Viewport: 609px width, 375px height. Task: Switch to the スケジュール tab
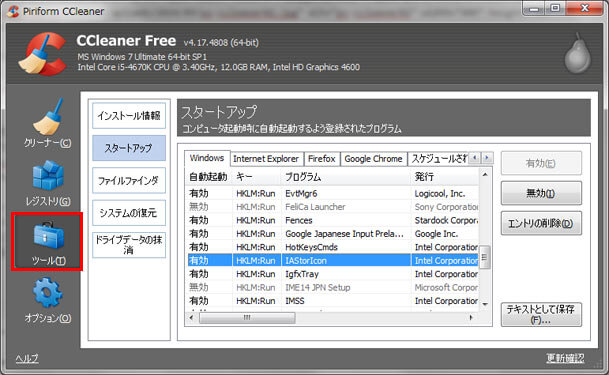click(438, 159)
